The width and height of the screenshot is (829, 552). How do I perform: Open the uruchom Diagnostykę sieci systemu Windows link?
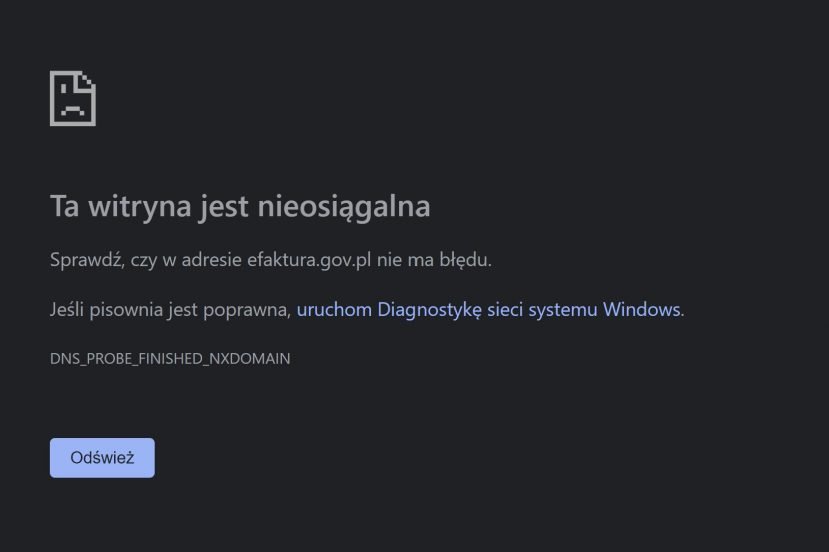pyautogui.click(x=489, y=309)
